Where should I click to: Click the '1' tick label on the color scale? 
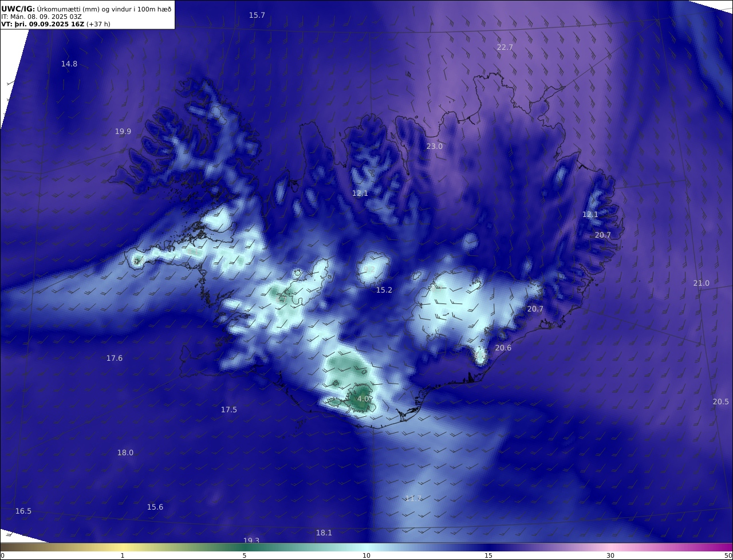coord(123,555)
